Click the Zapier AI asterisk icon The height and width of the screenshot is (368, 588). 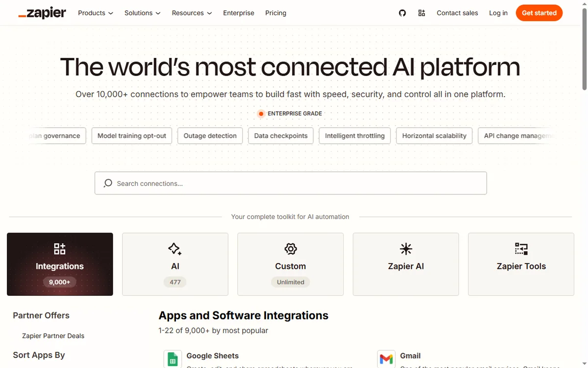click(x=406, y=249)
